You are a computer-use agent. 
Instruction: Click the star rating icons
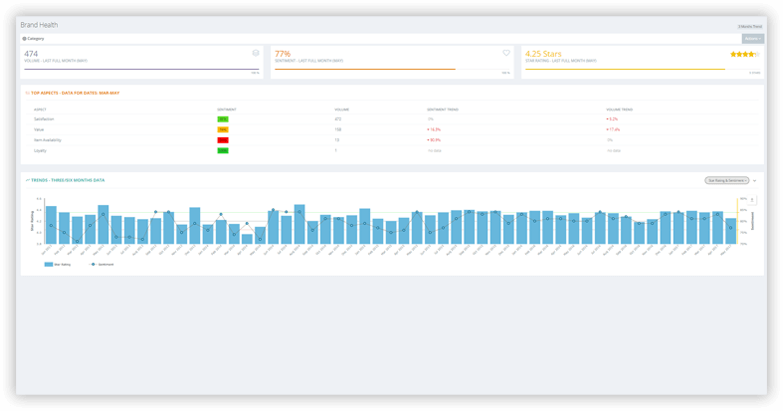coord(745,54)
